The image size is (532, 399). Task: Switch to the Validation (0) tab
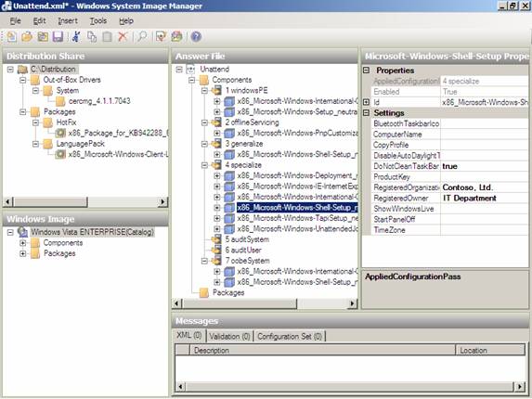[229, 336]
